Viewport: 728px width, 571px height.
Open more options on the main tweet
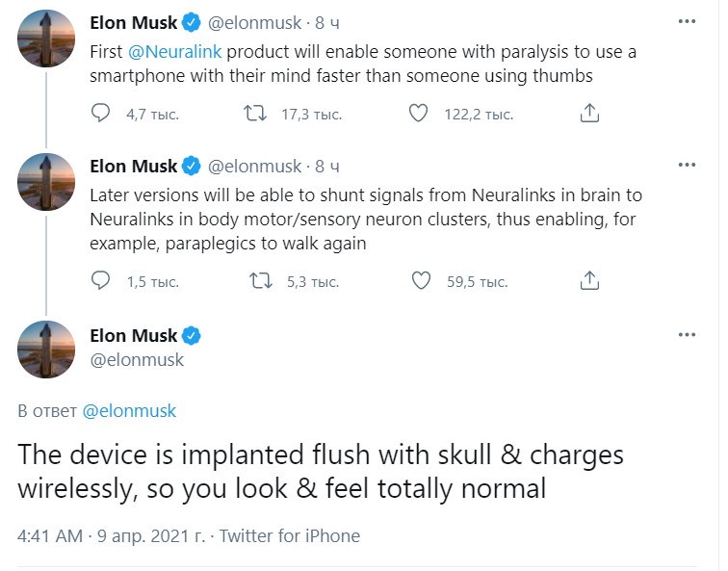pyautogui.click(x=687, y=334)
